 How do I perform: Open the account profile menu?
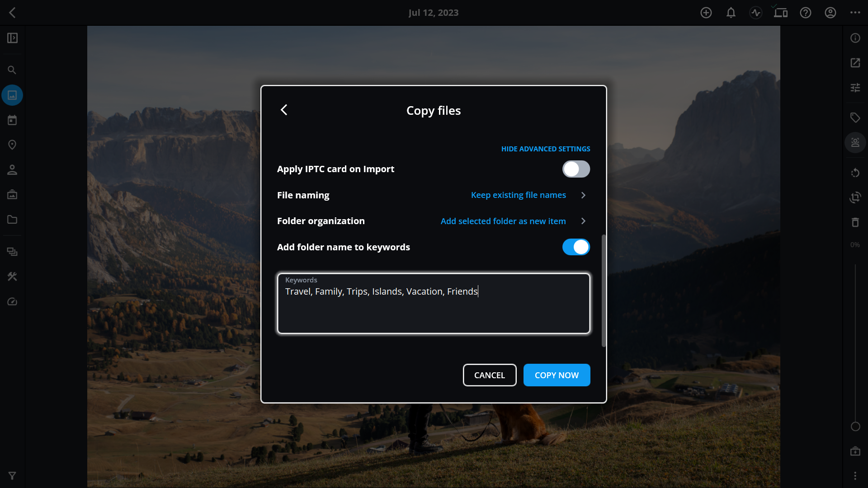830,13
